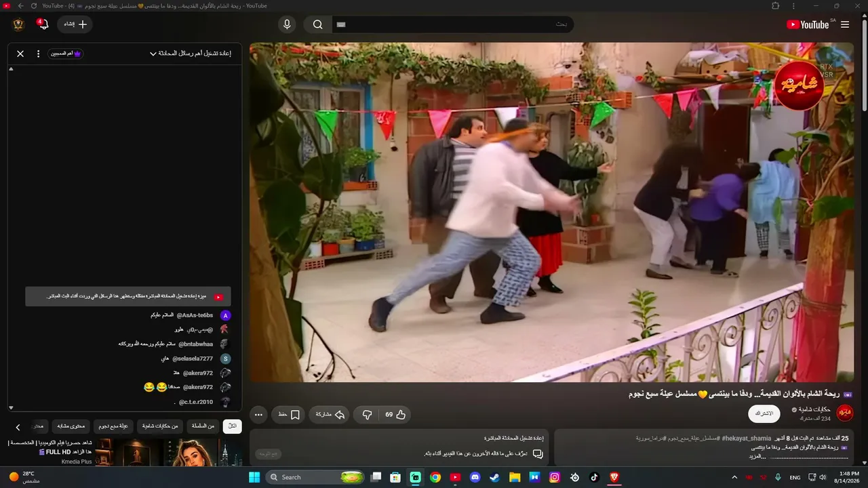Open the network and volume tray icons
This screenshot has height=488, width=868.
coord(817,477)
